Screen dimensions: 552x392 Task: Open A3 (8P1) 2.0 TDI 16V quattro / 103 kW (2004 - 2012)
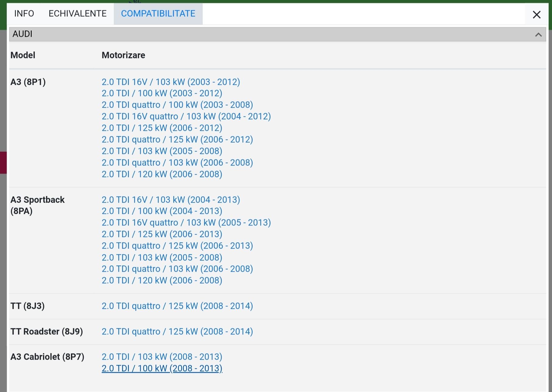pos(186,116)
